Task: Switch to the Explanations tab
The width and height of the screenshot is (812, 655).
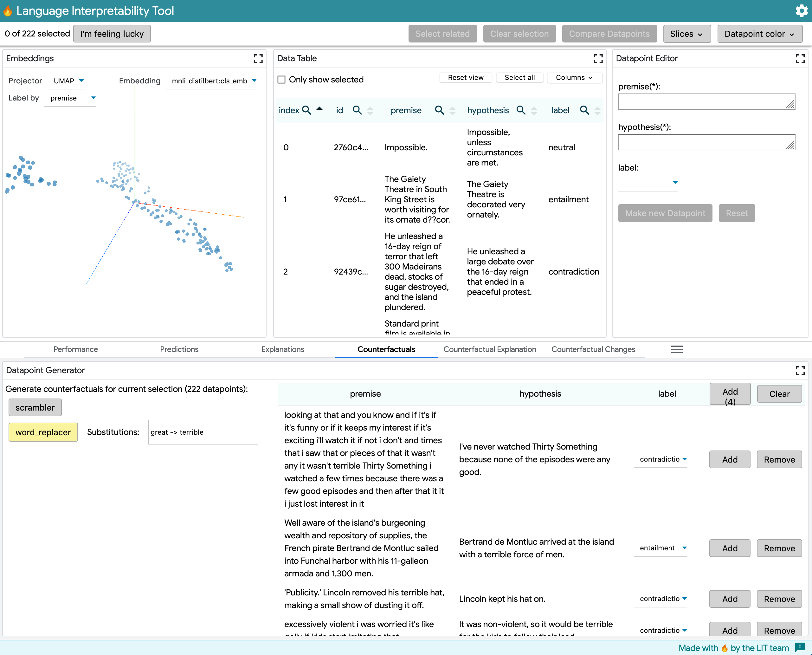Action: click(282, 349)
